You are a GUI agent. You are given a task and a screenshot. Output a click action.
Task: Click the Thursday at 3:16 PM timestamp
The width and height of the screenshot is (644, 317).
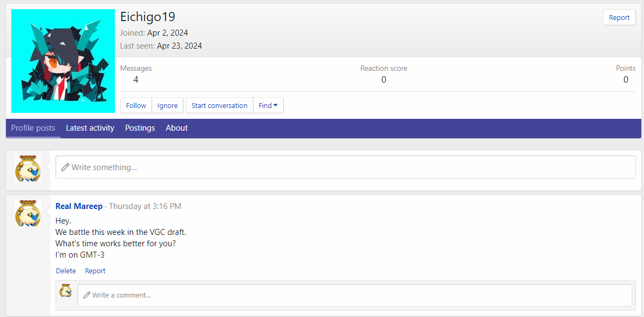pos(145,206)
